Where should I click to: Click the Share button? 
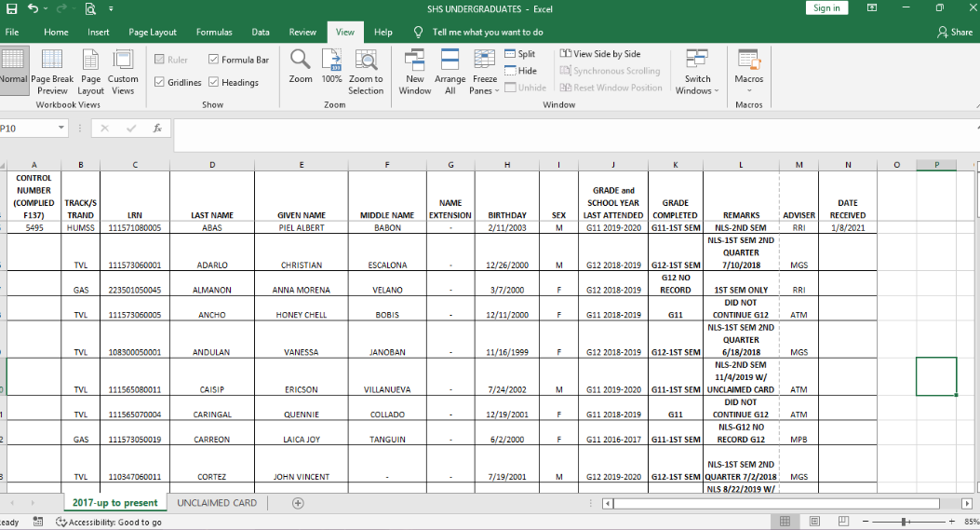coord(955,32)
